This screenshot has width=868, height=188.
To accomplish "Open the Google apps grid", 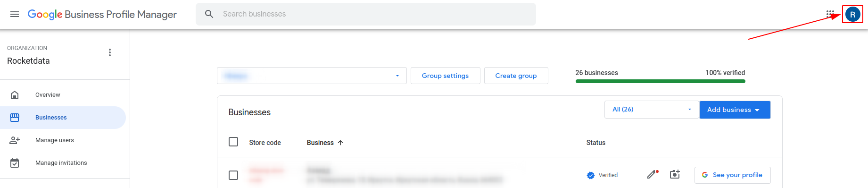I will (830, 14).
